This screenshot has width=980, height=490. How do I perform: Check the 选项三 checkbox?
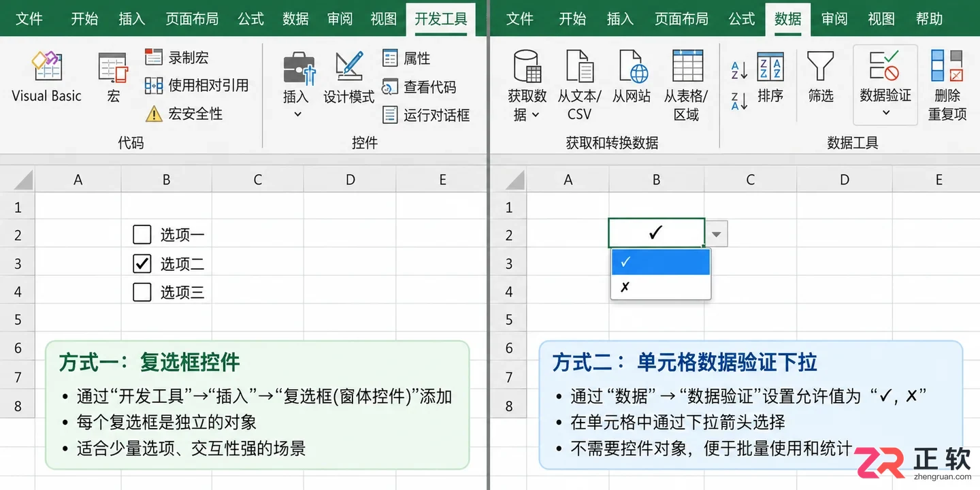(142, 292)
